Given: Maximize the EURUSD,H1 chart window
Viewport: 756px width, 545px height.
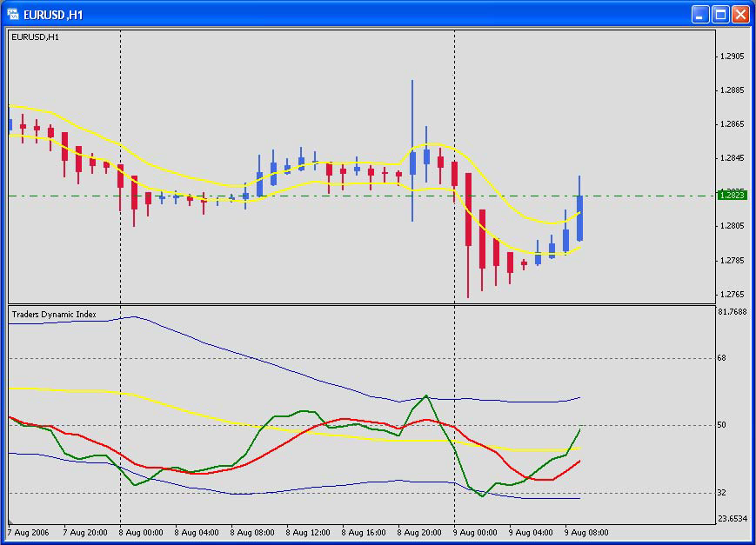Looking at the screenshot, I should 720,14.
